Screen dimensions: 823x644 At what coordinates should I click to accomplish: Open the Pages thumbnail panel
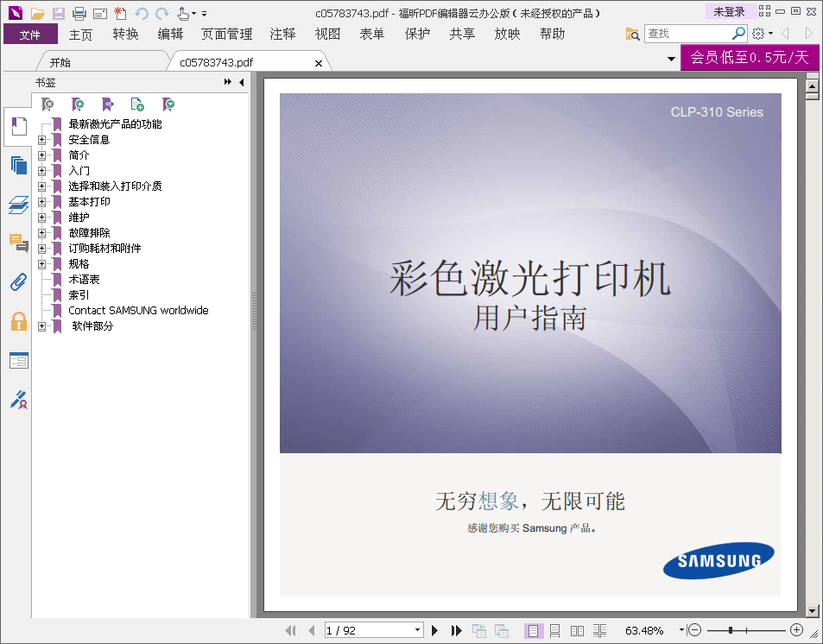coord(18,166)
